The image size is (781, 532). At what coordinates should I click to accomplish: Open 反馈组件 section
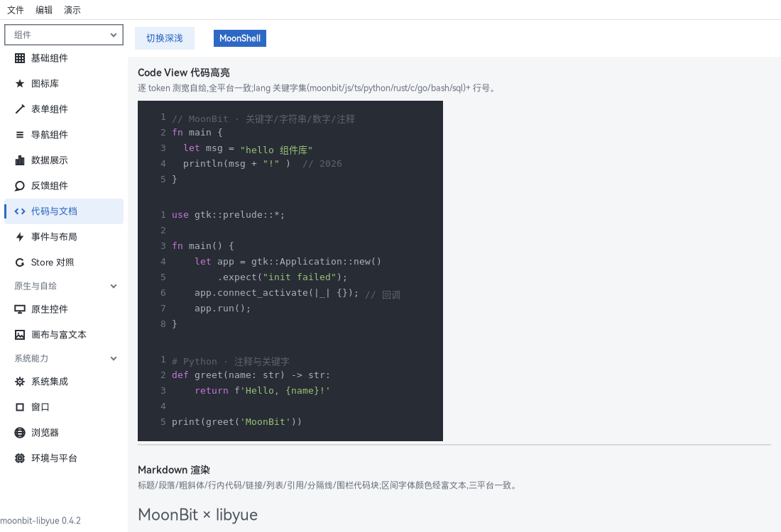(64, 186)
